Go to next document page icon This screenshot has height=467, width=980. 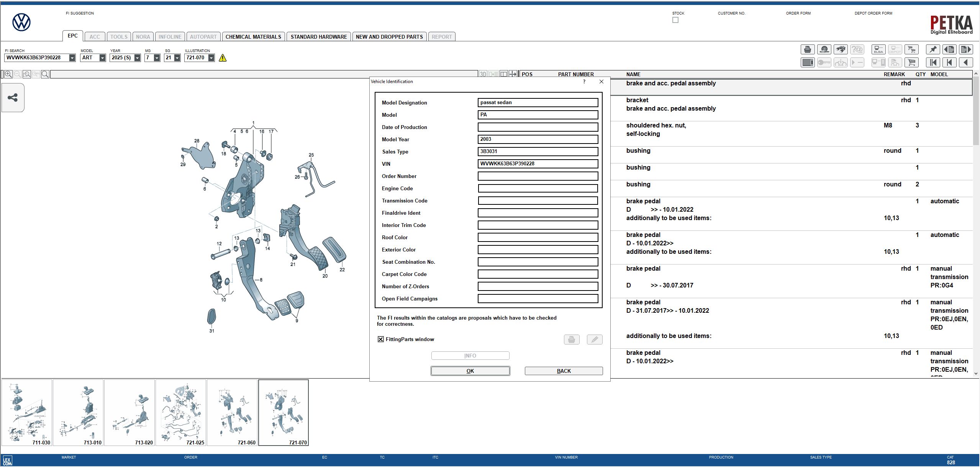[x=966, y=49]
